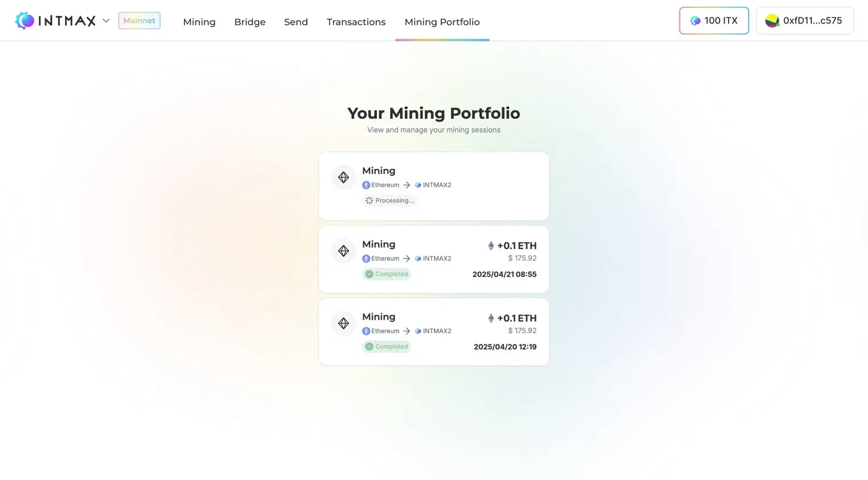The image size is (868, 480).
Task: Click the Completed status pill on the middle card
Action: pos(386,274)
